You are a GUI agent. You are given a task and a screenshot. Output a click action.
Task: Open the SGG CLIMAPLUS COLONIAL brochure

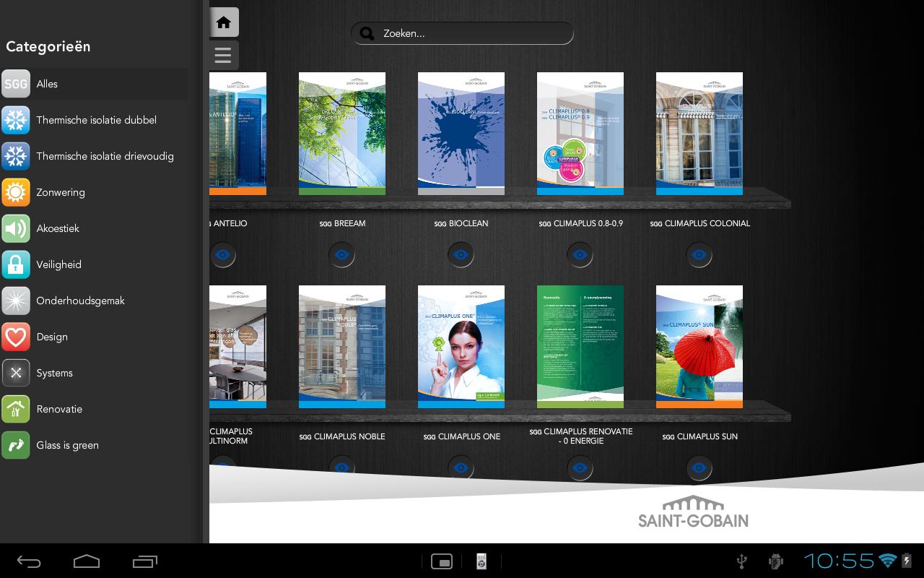click(x=699, y=133)
